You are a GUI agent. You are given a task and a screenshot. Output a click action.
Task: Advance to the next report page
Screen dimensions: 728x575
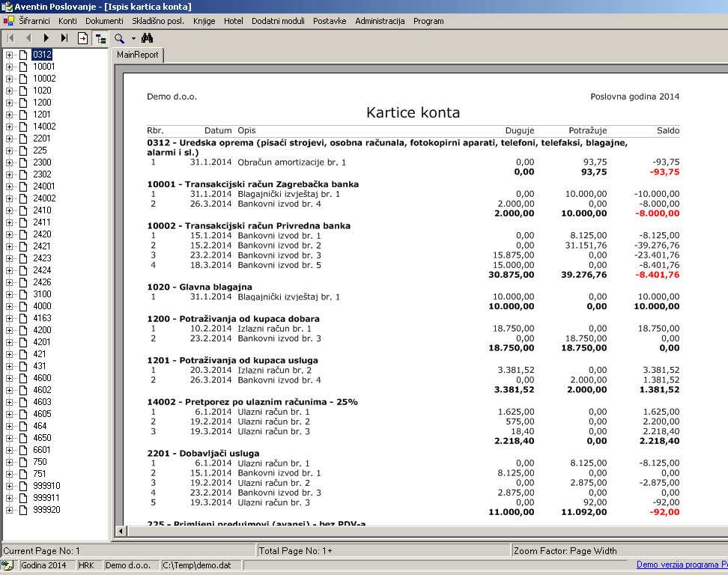coord(46,39)
